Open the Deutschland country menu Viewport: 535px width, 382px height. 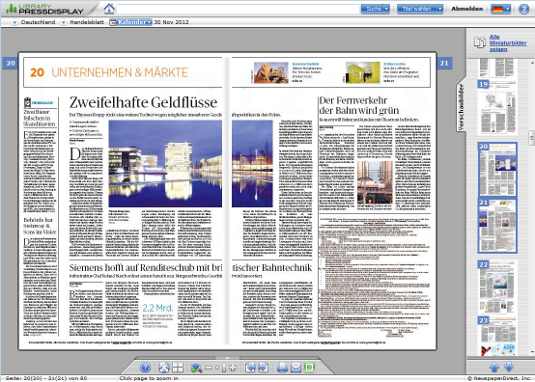pos(33,22)
